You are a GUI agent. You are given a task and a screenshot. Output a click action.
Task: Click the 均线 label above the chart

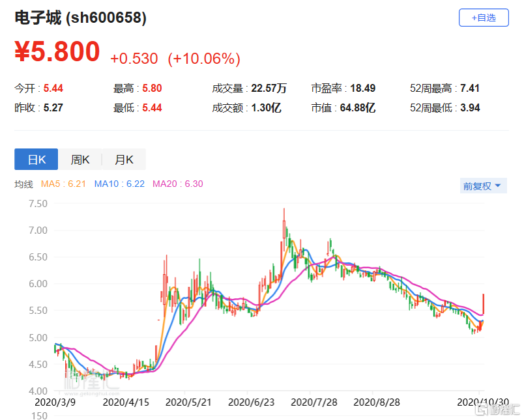coord(24,184)
